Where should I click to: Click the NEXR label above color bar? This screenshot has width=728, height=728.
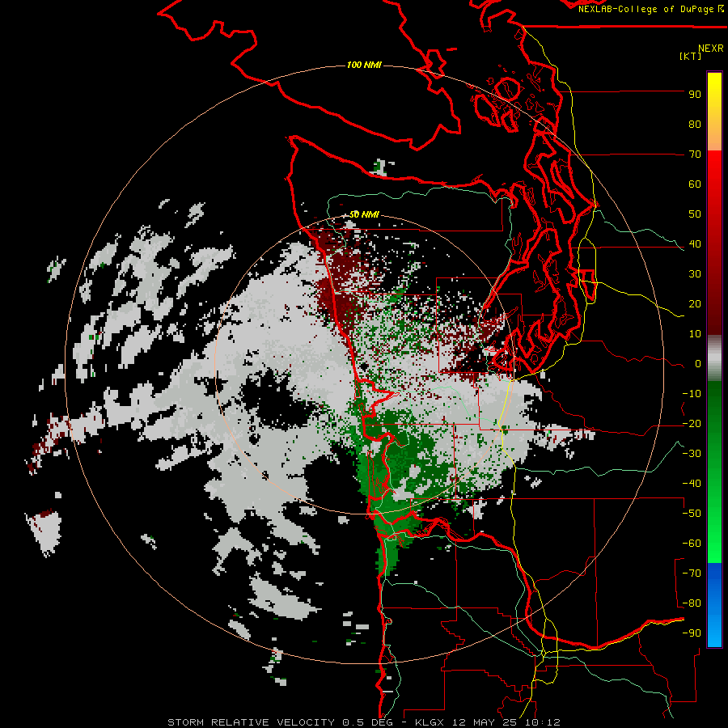(711, 49)
